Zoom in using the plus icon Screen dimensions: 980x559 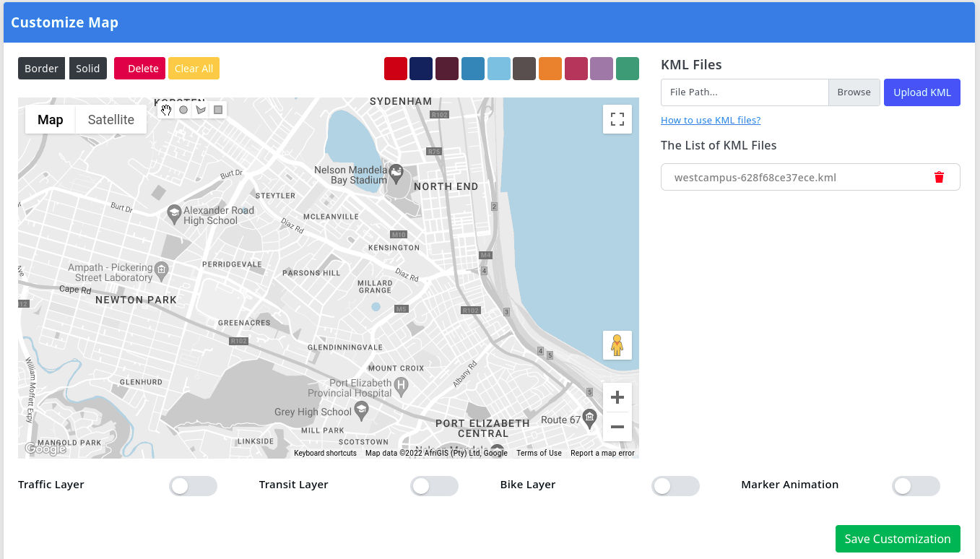coord(617,396)
